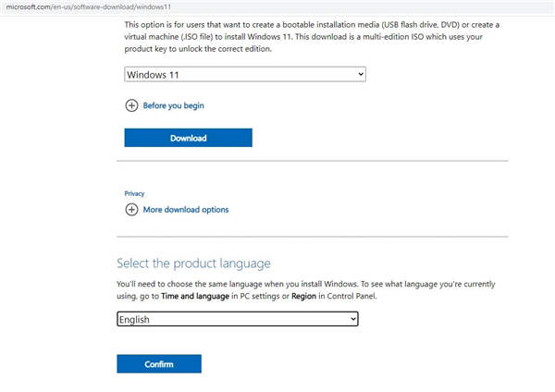Click the microsoft.com URL in the address bar
The height and width of the screenshot is (392, 555).
(x=55, y=7)
